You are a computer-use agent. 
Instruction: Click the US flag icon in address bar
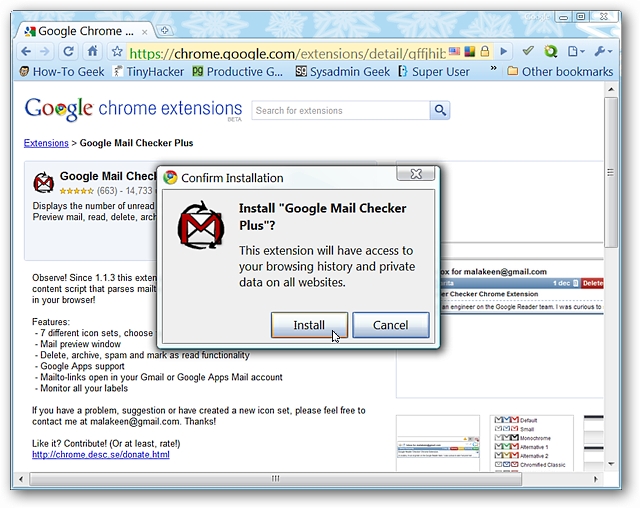[x=454, y=51]
